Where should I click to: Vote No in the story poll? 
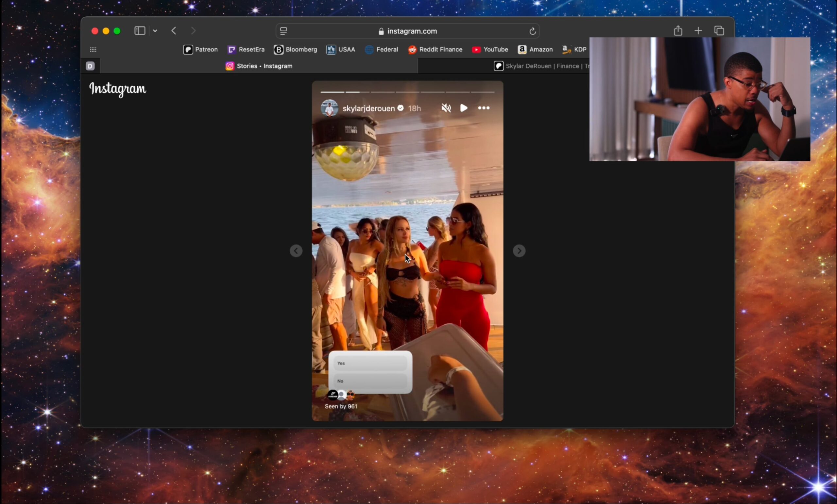(370, 381)
